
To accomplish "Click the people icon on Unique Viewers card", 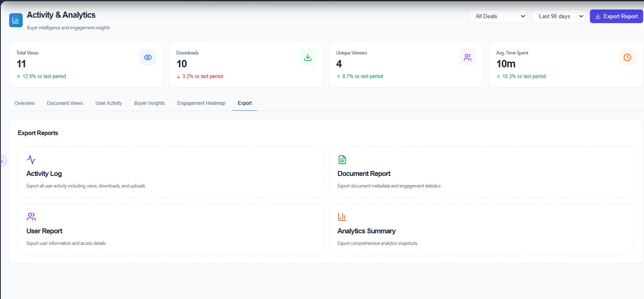I will (x=468, y=57).
